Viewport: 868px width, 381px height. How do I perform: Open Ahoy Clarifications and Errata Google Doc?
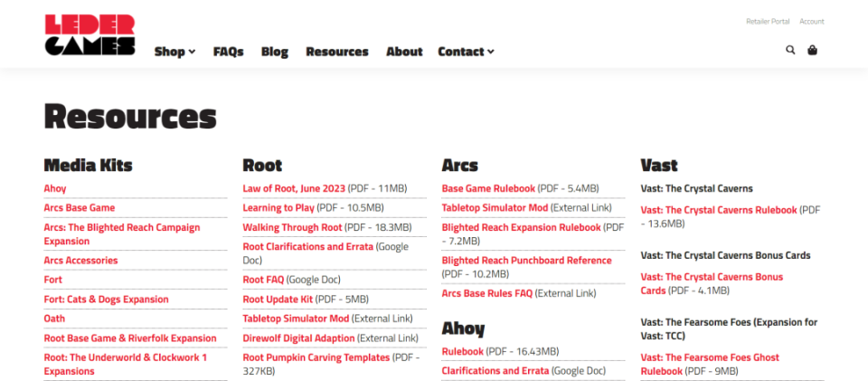pos(495,371)
